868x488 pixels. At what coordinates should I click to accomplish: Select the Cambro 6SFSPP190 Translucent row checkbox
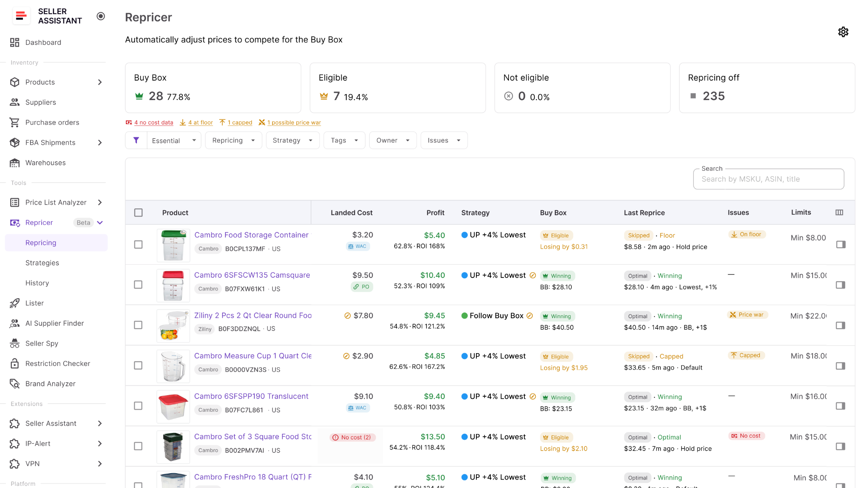[138, 406]
